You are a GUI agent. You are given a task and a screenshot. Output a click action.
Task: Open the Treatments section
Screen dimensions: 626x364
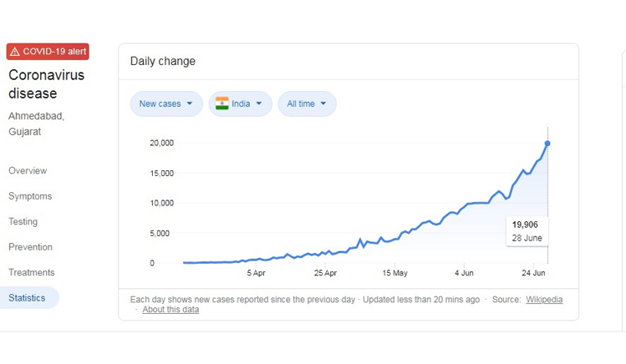pos(32,272)
